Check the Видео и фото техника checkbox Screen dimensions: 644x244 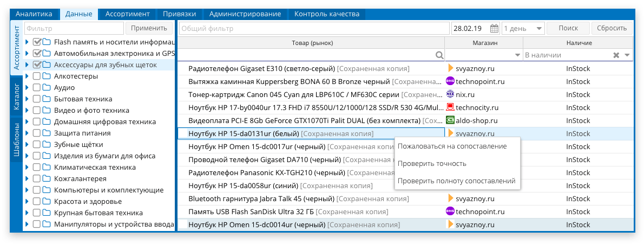tap(37, 110)
